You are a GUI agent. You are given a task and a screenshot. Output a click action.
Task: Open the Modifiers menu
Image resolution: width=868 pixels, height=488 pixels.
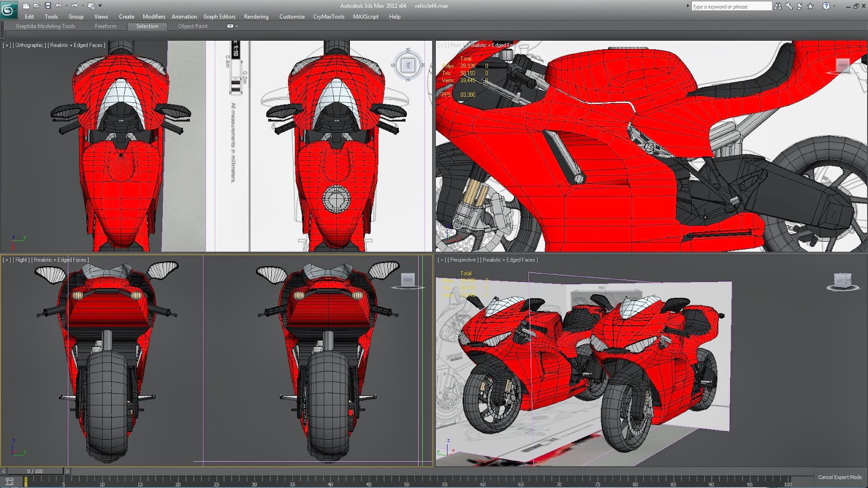154,17
